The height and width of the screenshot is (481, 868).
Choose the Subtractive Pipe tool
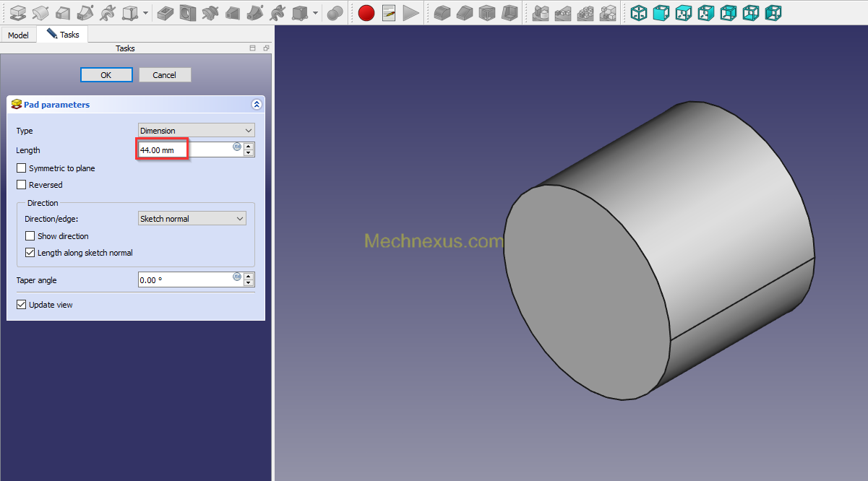pos(255,12)
